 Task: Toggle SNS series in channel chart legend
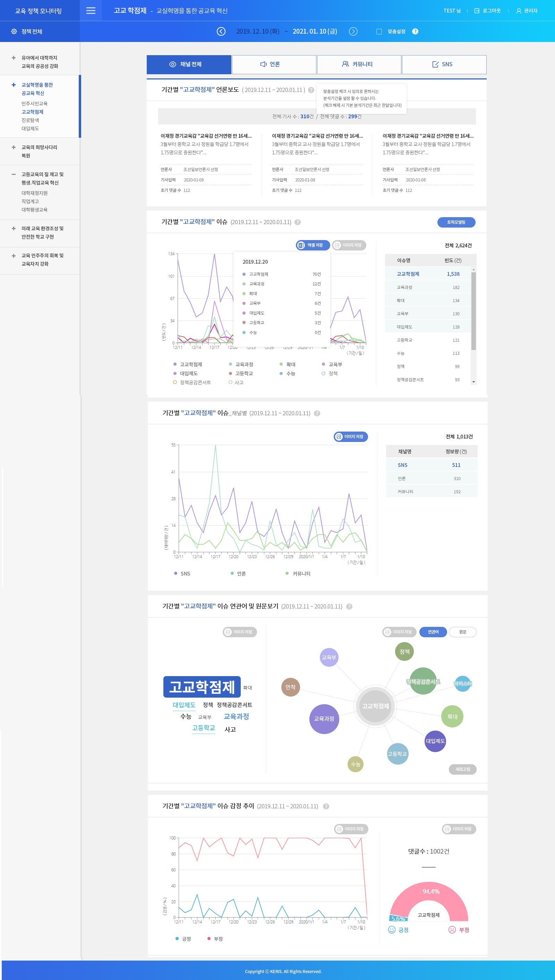coord(182,573)
